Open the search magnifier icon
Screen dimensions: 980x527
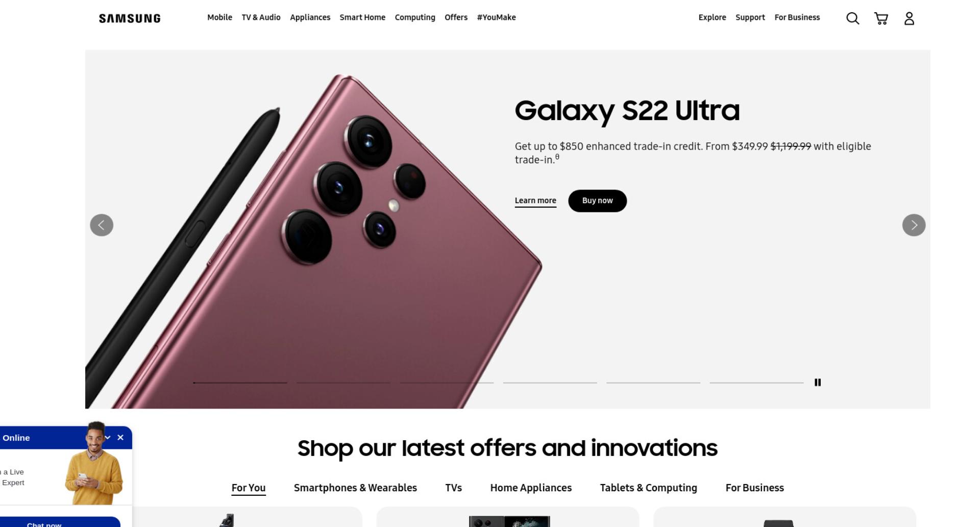click(852, 18)
